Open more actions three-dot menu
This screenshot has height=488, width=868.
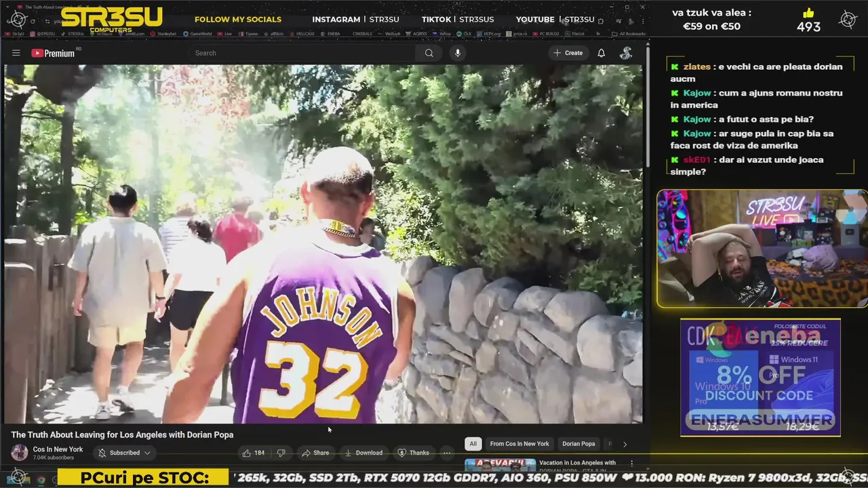[x=446, y=453]
